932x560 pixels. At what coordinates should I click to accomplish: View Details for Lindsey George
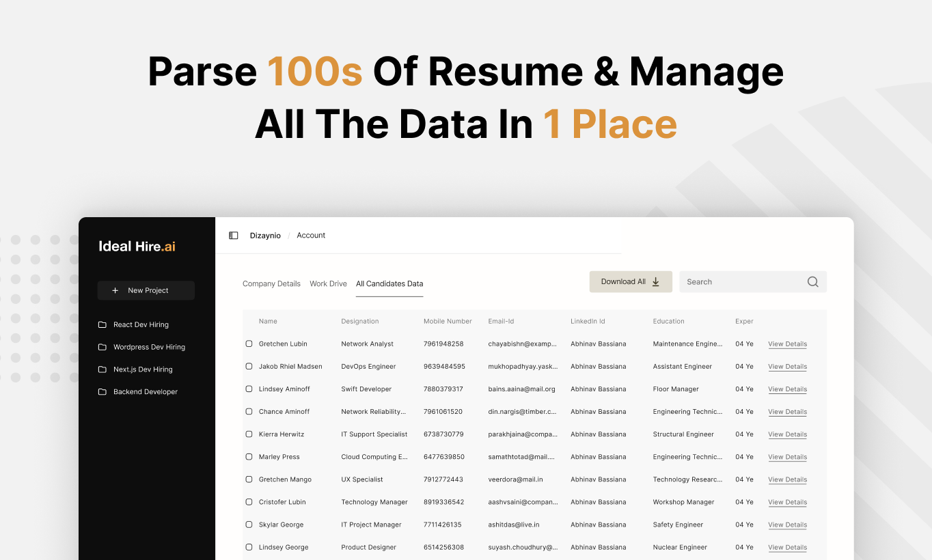coord(787,547)
